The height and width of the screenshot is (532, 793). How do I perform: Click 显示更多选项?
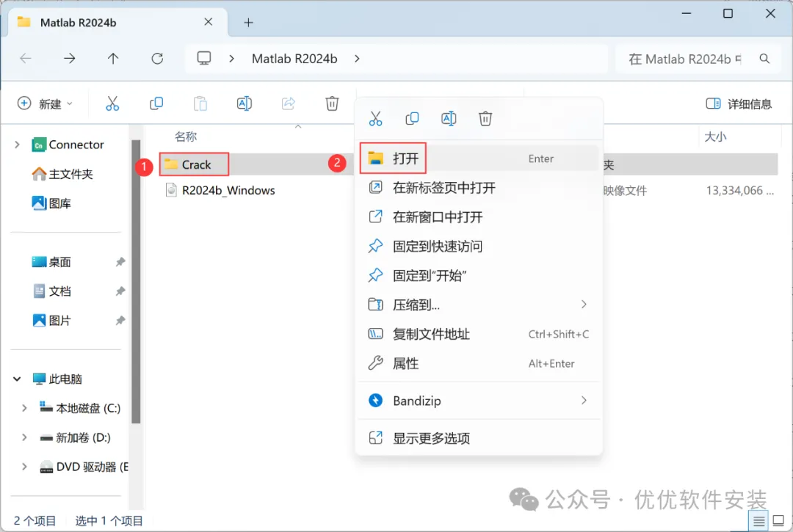(x=479, y=438)
